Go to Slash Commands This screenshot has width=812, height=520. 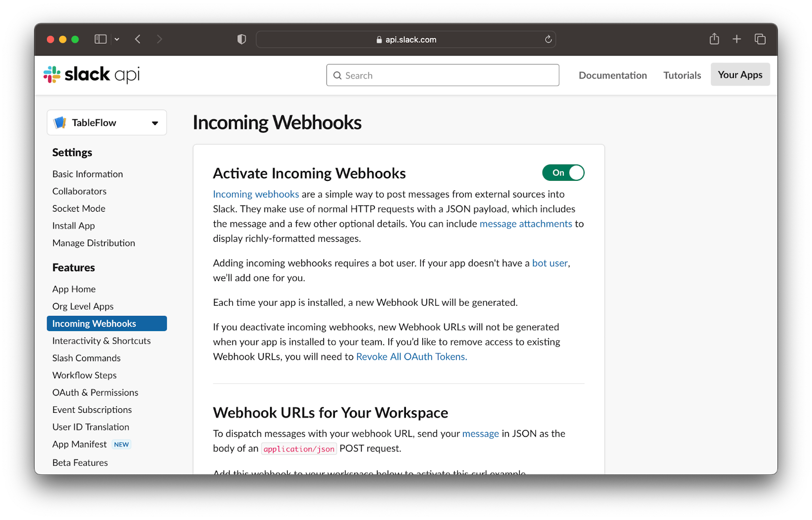pos(86,358)
